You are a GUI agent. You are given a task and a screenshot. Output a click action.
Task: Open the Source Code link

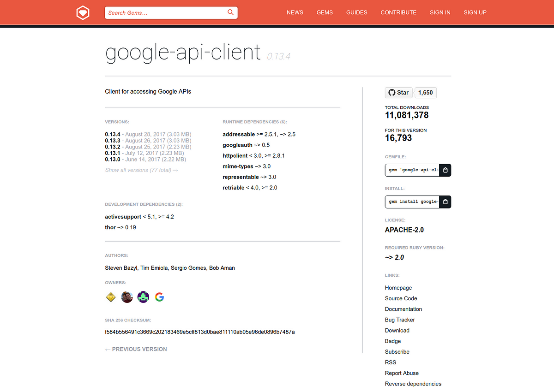pos(401,298)
